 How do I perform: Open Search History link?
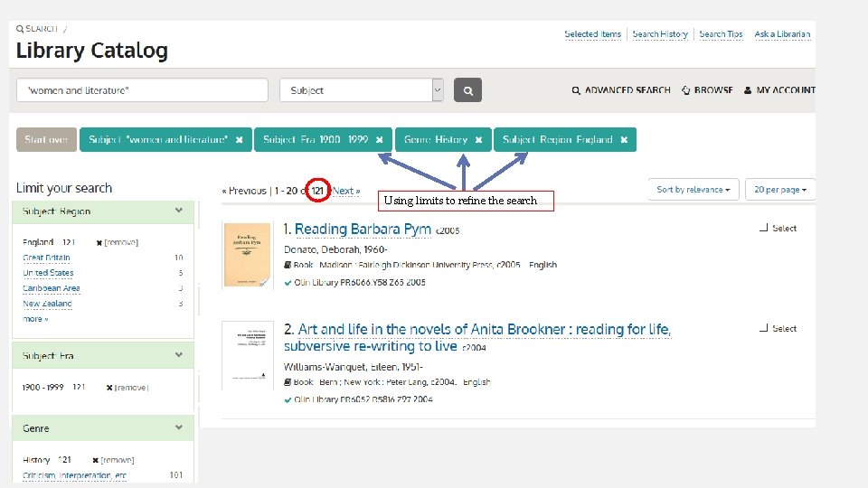(x=660, y=34)
